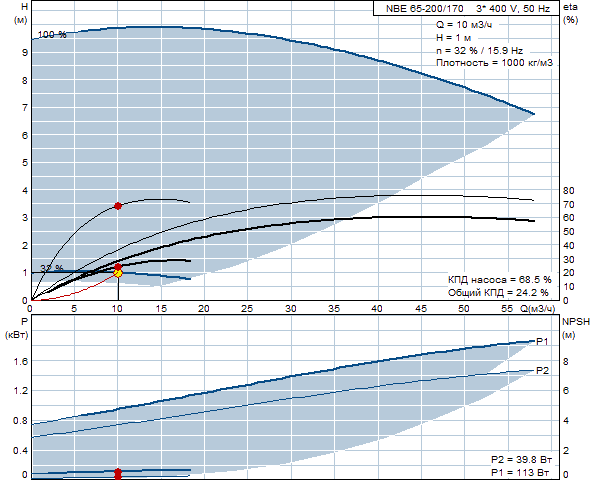Screen dimensions: 592x480
Task: Click the NPSH axis label
Action: 576,322
